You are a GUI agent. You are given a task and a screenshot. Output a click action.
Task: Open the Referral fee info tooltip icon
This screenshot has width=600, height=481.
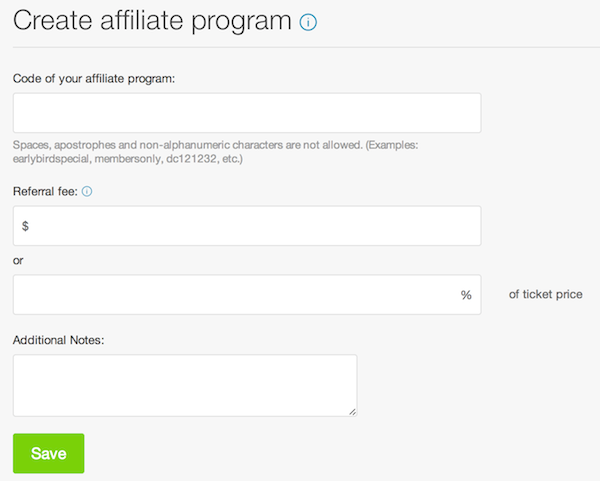click(87, 191)
